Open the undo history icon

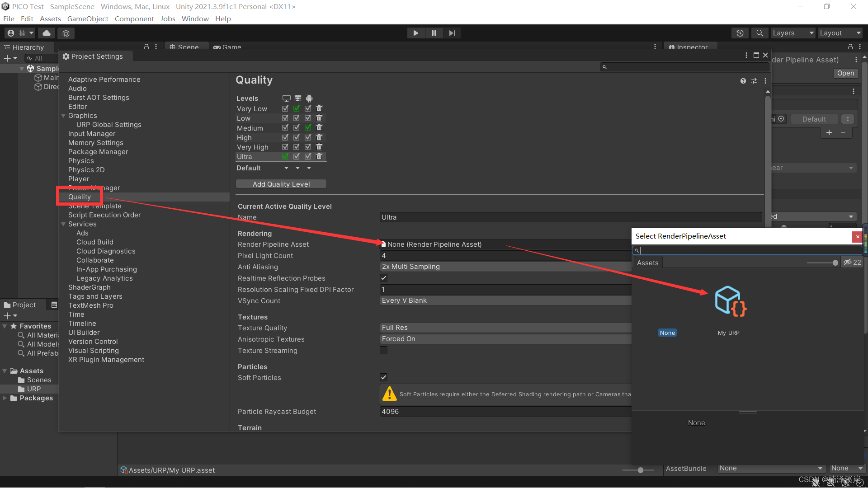pos(740,33)
